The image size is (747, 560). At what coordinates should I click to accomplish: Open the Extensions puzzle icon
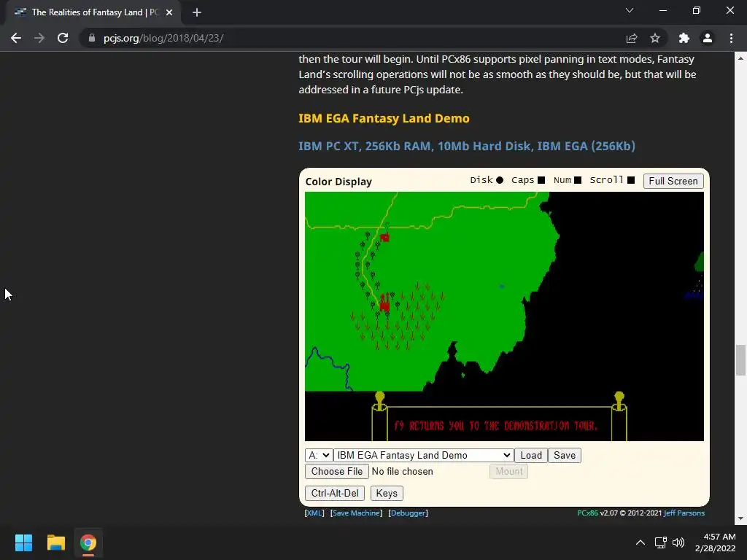click(x=684, y=38)
